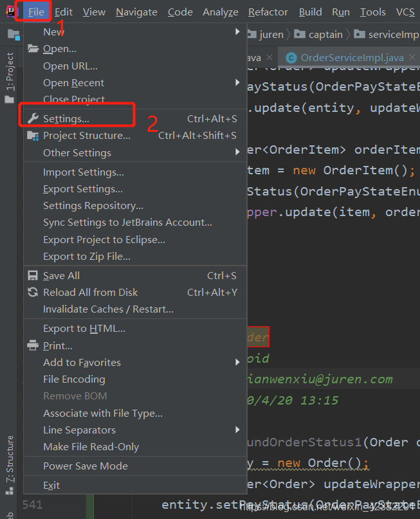Choose Invalidate Caches / Restart...
The width and height of the screenshot is (420, 519).
(x=135, y=309)
